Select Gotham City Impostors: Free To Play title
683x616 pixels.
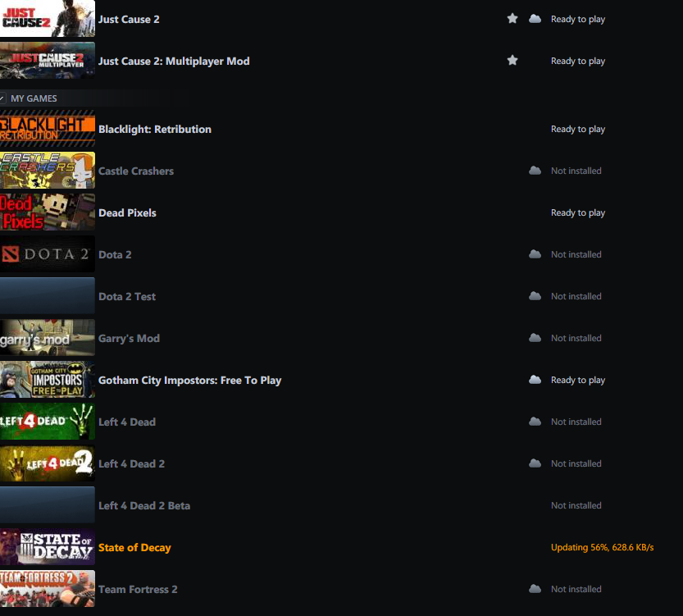pyautogui.click(x=190, y=381)
